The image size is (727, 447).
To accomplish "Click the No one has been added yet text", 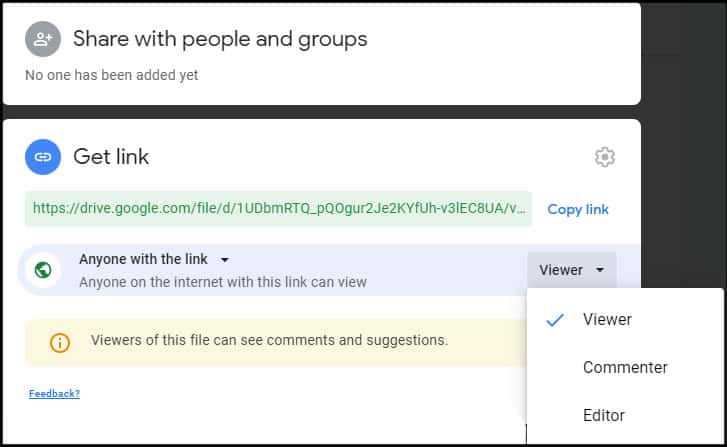I will 111,75.
